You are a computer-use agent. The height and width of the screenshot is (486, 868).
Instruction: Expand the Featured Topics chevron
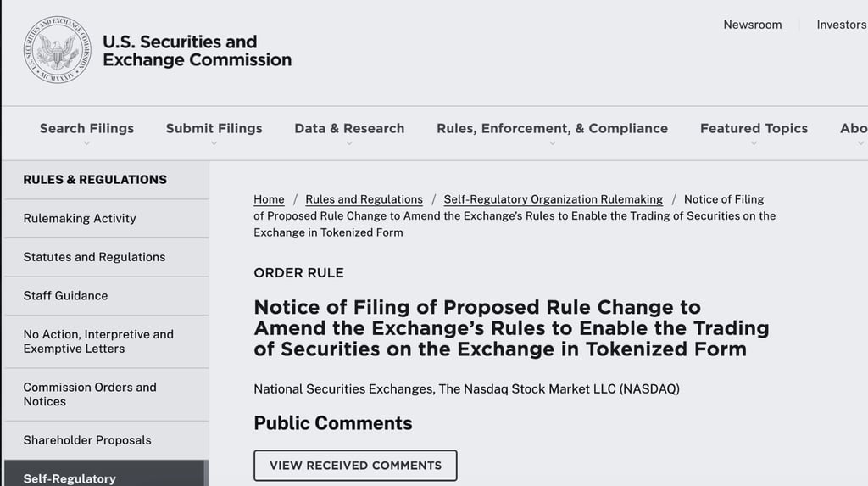click(x=754, y=143)
